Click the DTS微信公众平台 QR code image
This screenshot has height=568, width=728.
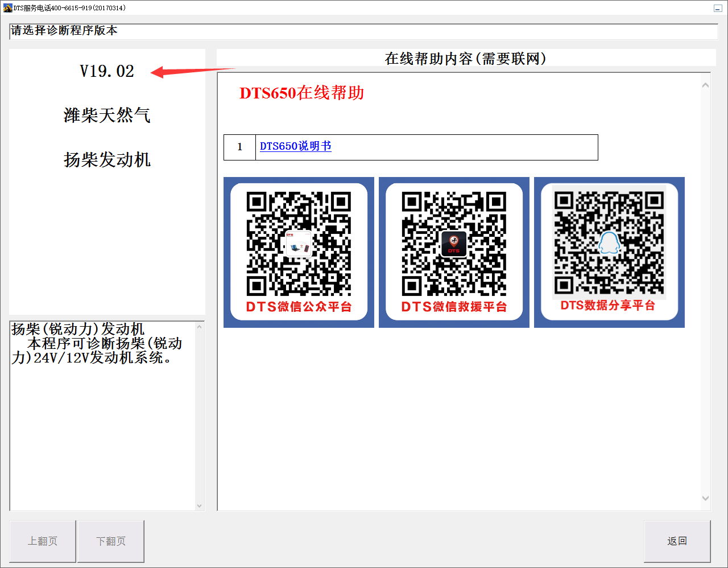tap(299, 252)
